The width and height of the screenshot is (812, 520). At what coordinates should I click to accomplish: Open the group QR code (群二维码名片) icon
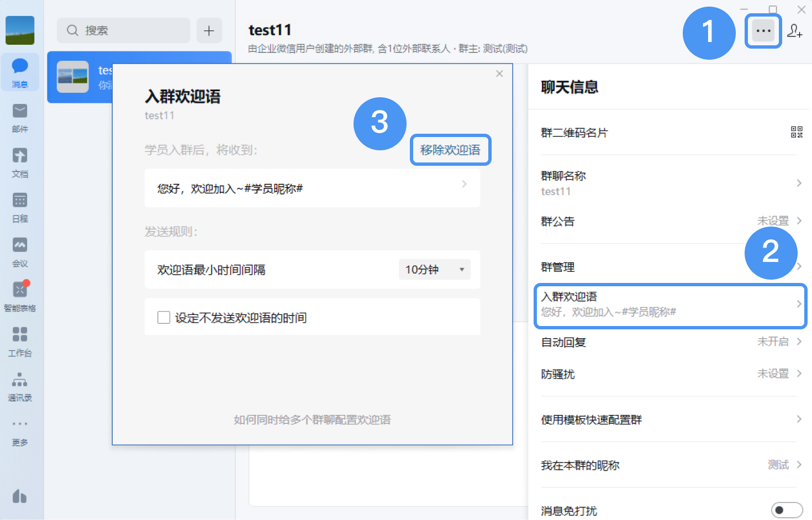point(797,132)
